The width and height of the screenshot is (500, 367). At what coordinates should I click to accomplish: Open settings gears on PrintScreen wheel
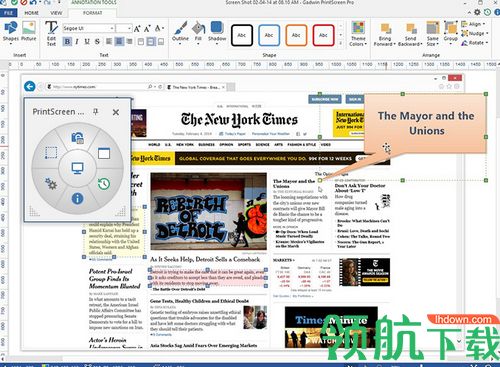point(51,183)
